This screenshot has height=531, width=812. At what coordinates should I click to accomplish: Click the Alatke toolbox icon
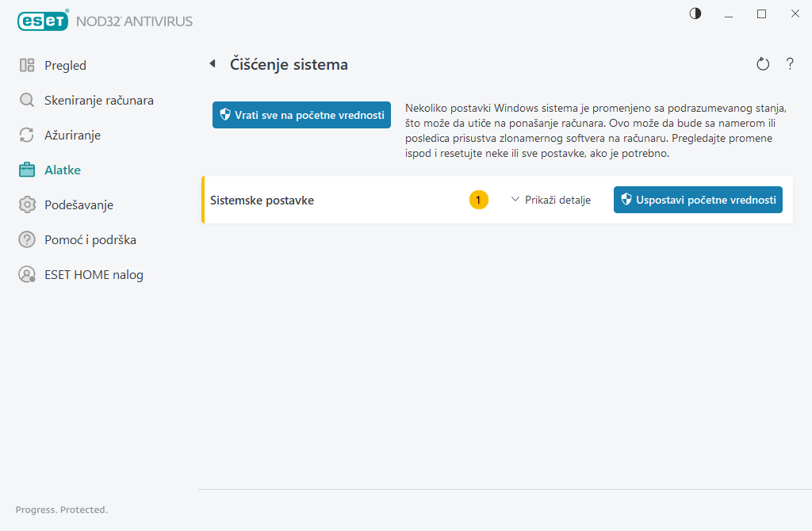click(27, 170)
